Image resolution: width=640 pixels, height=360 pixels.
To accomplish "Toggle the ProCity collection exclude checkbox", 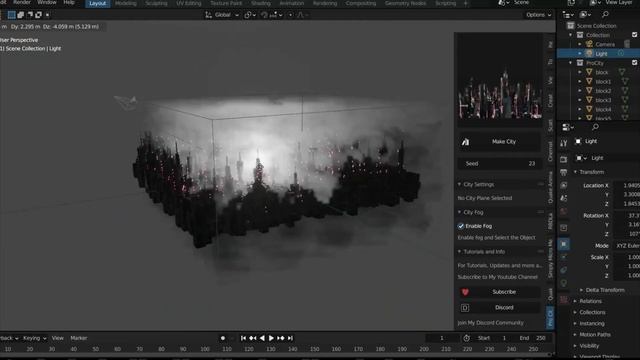I will (635, 63).
